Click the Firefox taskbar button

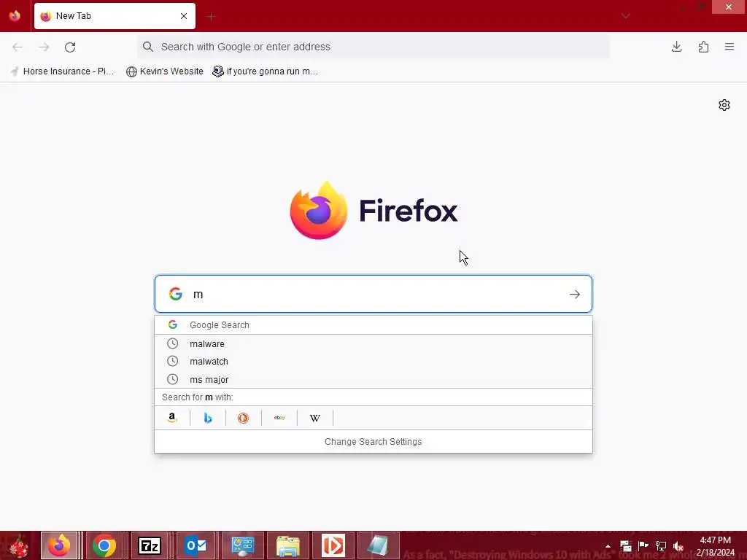tap(58, 545)
